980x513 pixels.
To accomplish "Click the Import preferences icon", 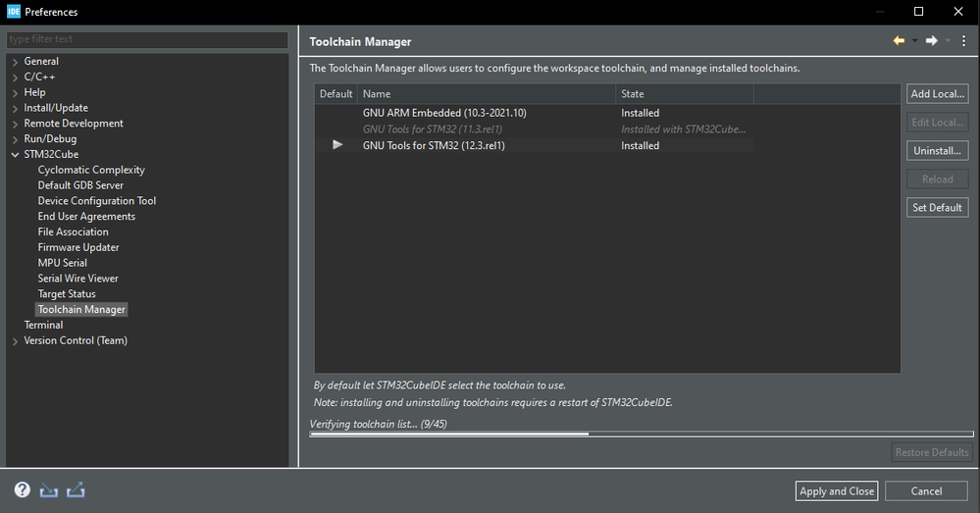I will tap(48, 490).
